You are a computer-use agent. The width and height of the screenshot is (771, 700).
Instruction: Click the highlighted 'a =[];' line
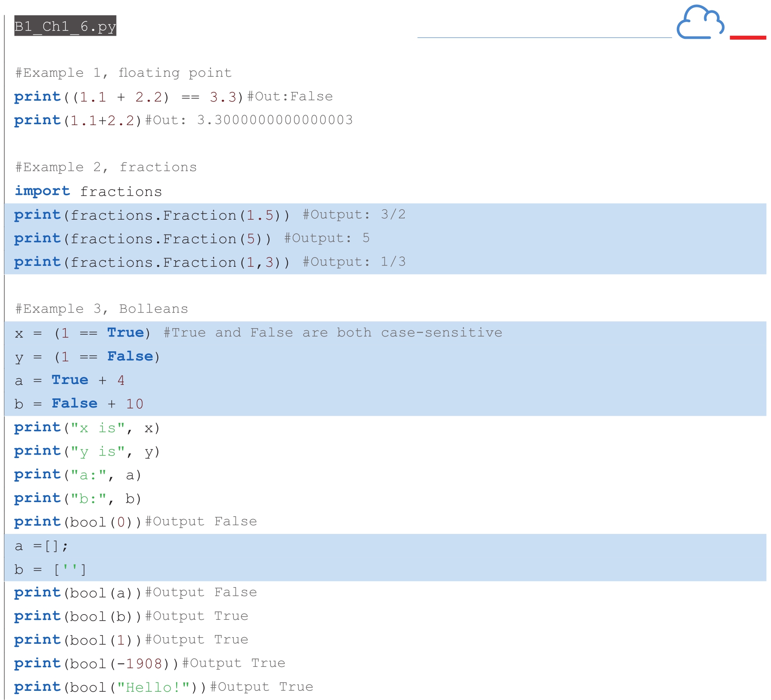(x=41, y=546)
